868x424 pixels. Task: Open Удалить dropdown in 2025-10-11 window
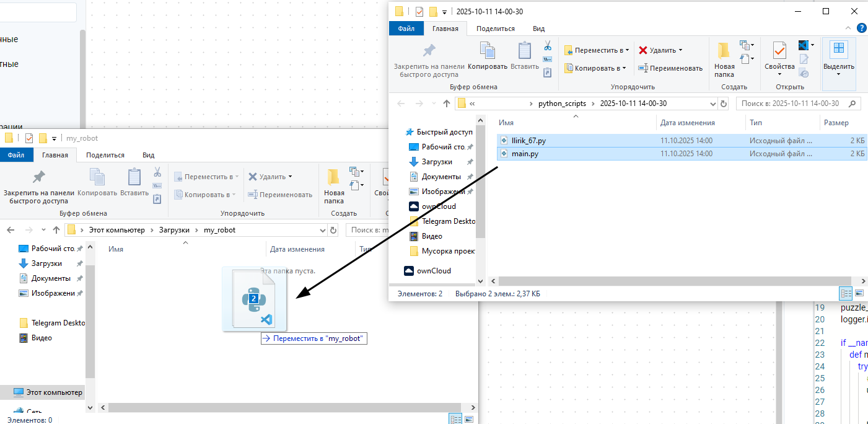(680, 50)
